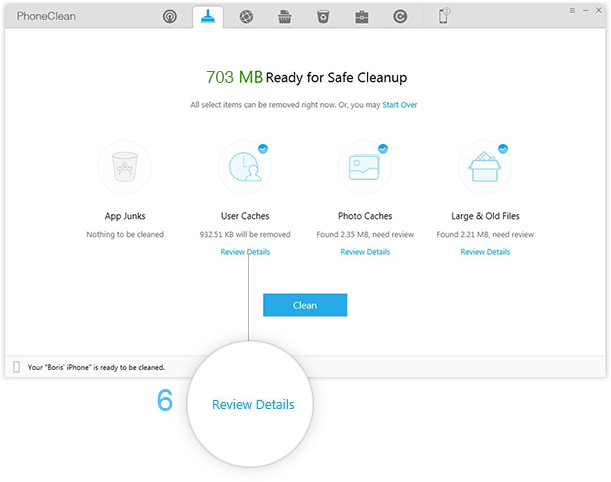Click Review Details under Photo Caches
This screenshot has width=611, height=482.
click(x=365, y=252)
